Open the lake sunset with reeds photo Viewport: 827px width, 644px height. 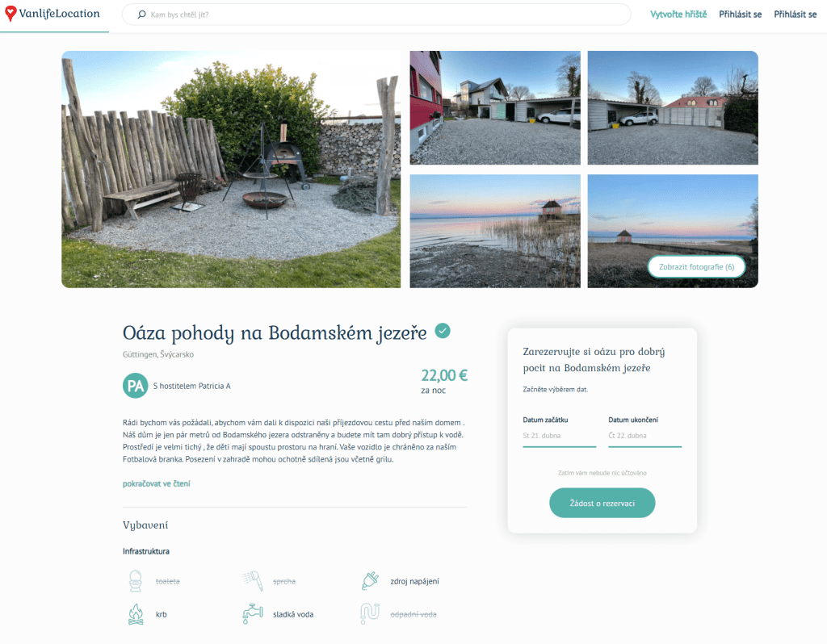coord(495,232)
